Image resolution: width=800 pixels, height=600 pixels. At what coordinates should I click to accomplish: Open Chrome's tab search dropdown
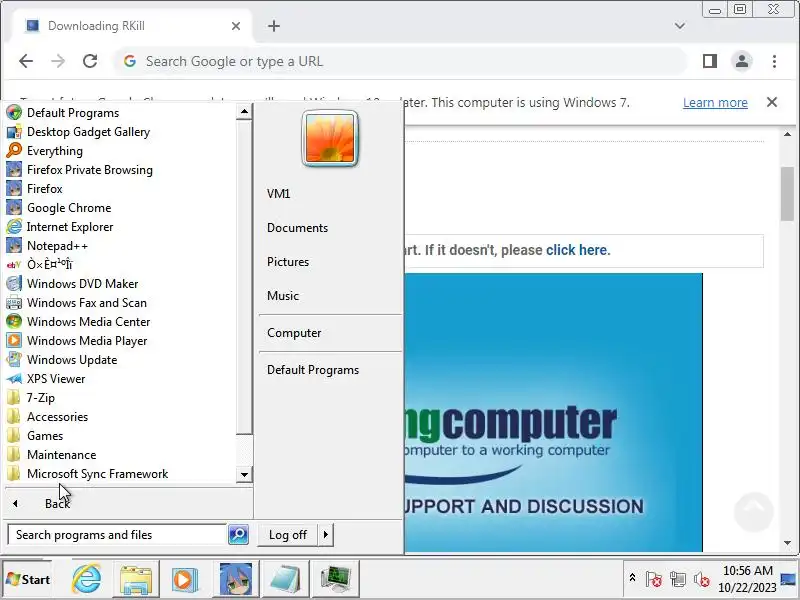680,26
